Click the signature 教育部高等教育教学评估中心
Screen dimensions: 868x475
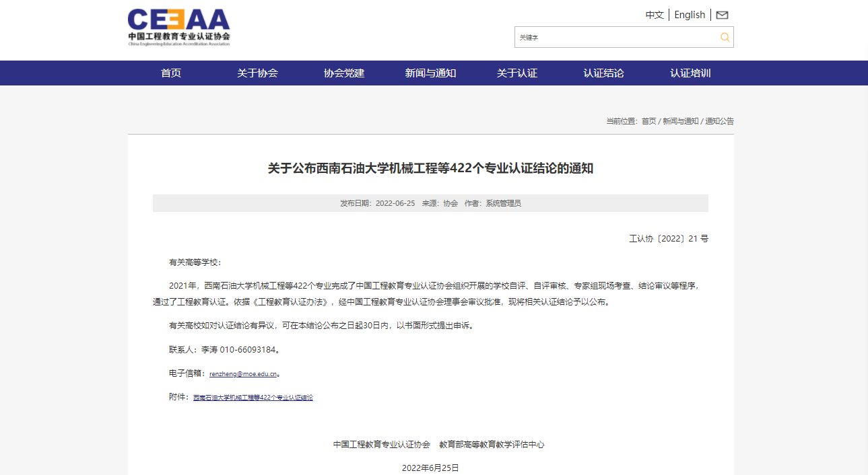click(492, 445)
